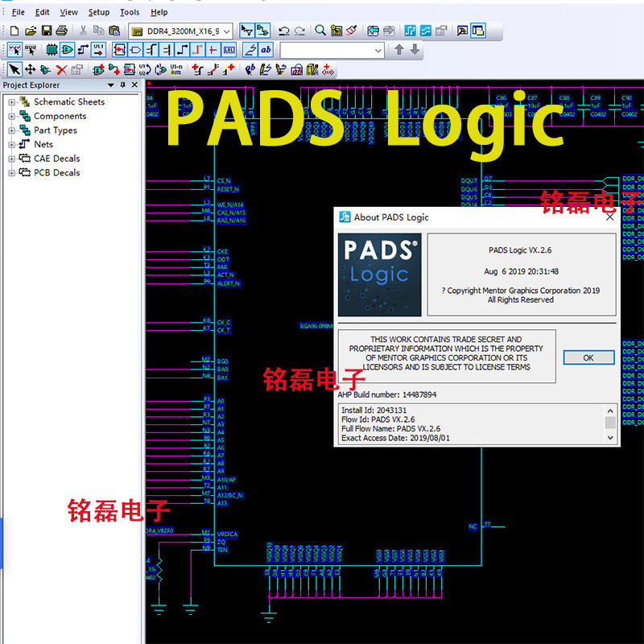Open a design with the folder icon
Viewport: 644px width, 644px height.
click(x=31, y=31)
